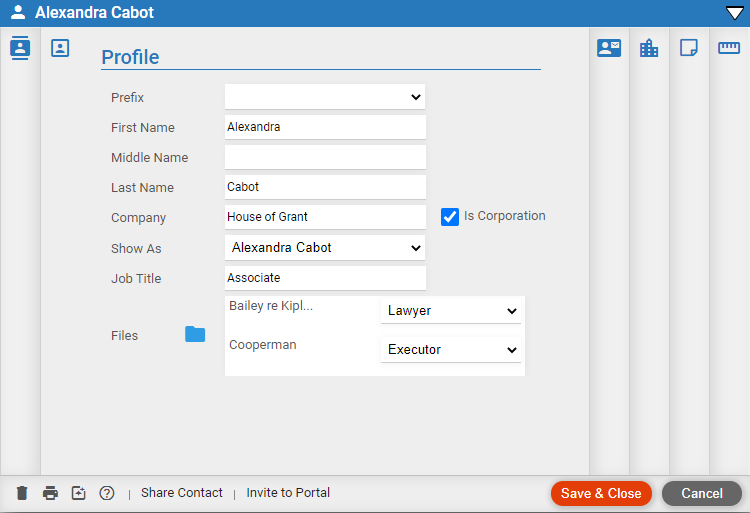
Task: Expand the white triangle header menu
Action: pos(735,13)
